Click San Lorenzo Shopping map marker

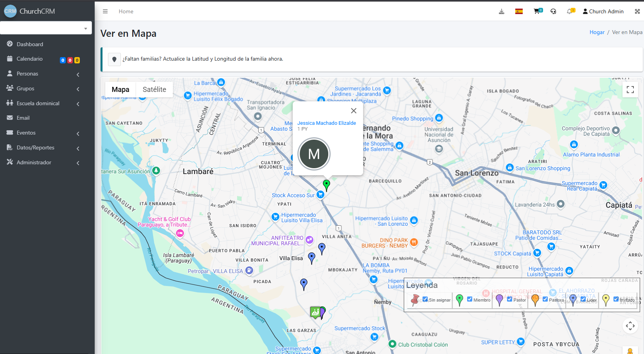click(509, 167)
